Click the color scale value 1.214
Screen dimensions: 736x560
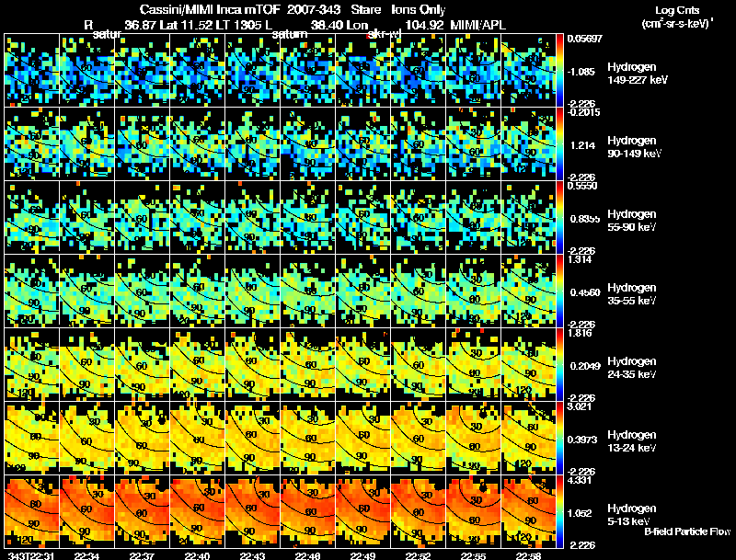[583, 145]
